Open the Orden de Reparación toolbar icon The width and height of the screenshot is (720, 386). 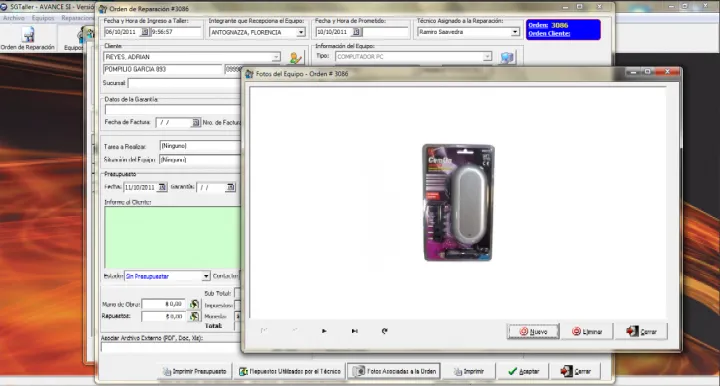(28, 39)
